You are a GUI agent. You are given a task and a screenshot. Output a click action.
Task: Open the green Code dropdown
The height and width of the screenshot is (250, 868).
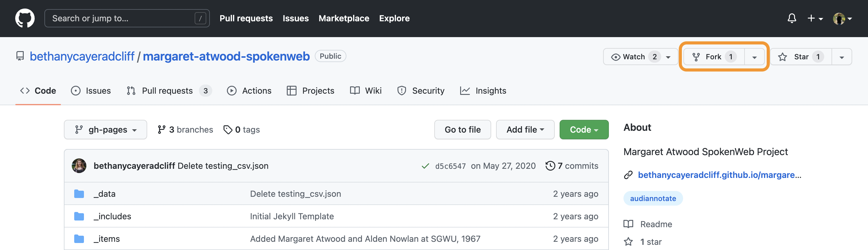tap(584, 129)
